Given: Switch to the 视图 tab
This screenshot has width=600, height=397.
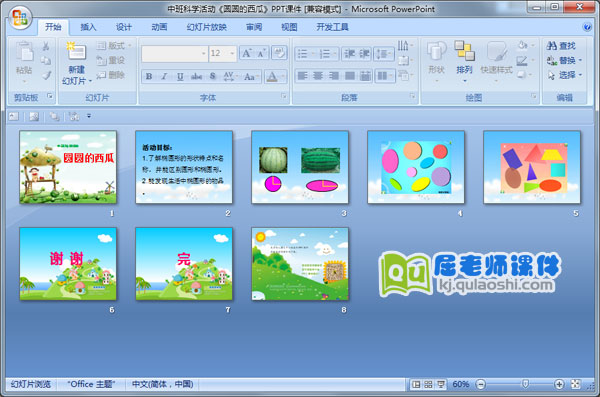Looking at the screenshot, I should pos(289,27).
